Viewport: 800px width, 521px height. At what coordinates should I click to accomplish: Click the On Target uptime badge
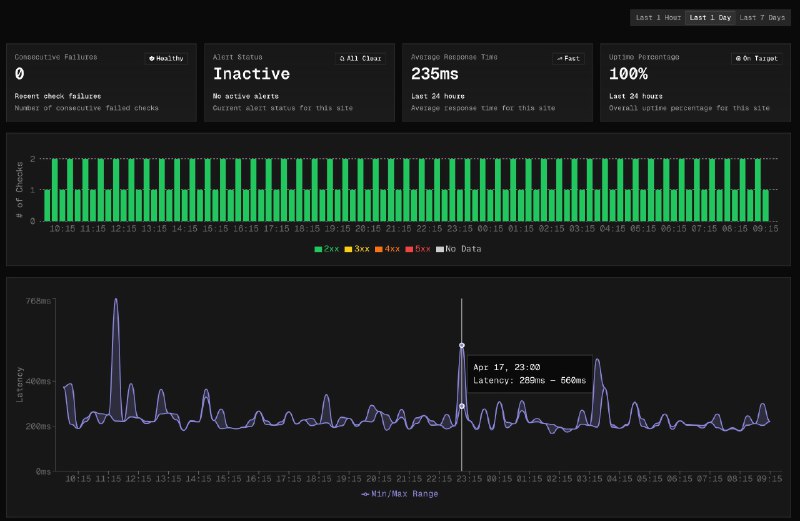[x=757, y=58]
